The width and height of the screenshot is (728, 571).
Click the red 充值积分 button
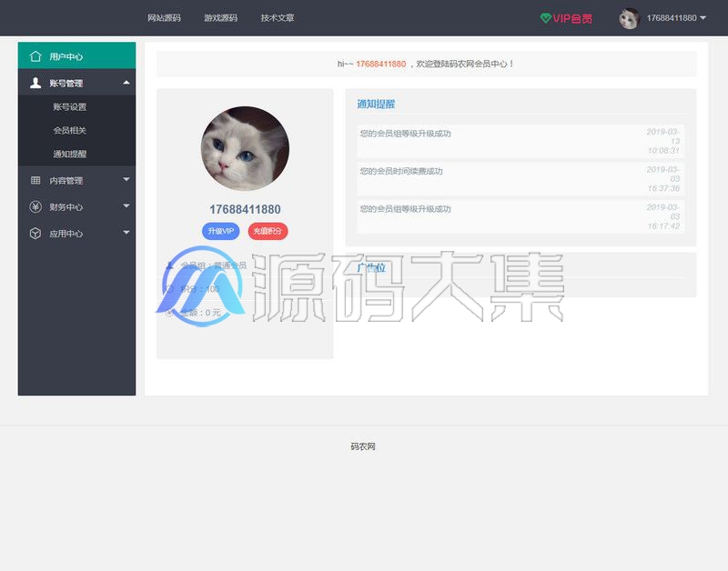coord(268,231)
